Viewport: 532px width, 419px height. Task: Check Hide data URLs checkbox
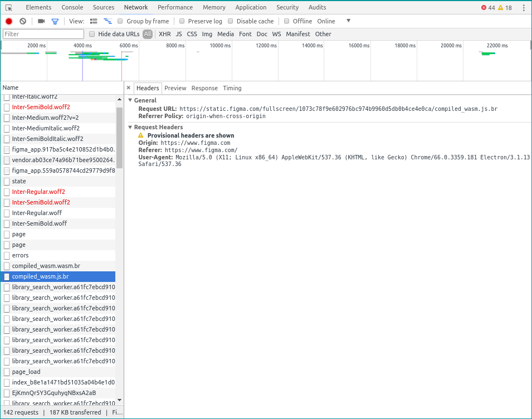91,34
